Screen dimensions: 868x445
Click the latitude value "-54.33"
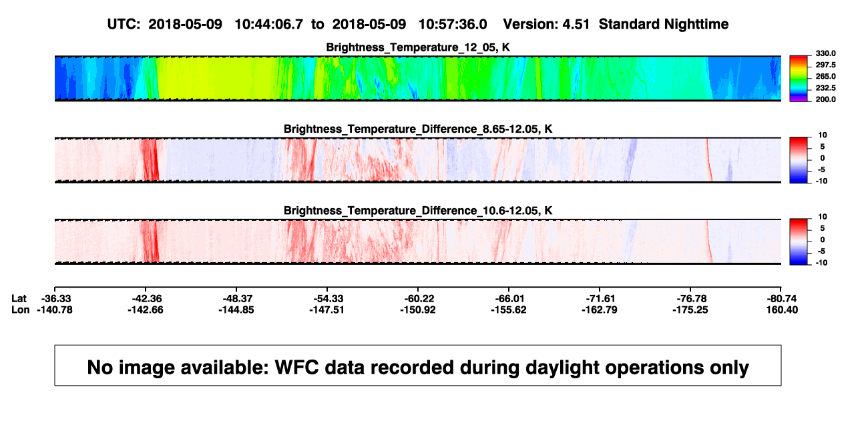pyautogui.click(x=328, y=298)
